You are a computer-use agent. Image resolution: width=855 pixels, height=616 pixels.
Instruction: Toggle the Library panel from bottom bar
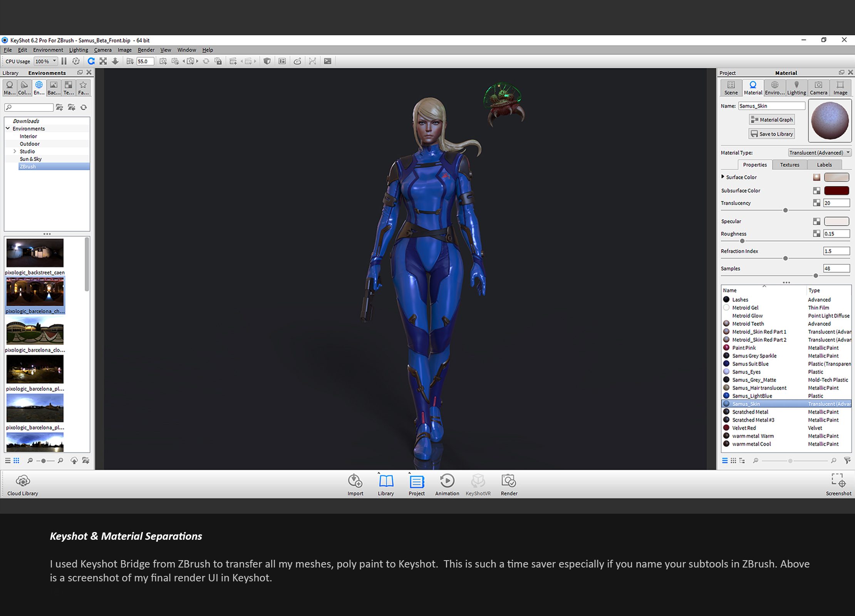[386, 485]
